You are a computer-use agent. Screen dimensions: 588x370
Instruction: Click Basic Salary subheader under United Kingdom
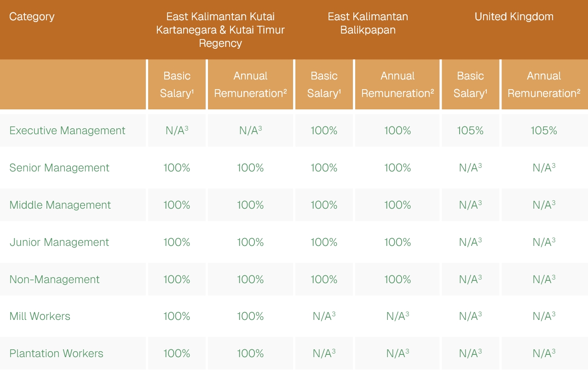click(470, 85)
